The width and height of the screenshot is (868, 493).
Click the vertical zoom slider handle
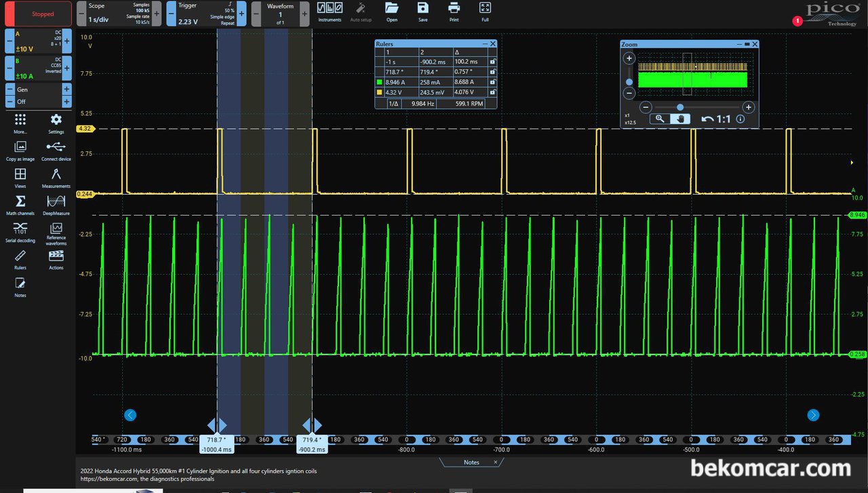tap(629, 81)
